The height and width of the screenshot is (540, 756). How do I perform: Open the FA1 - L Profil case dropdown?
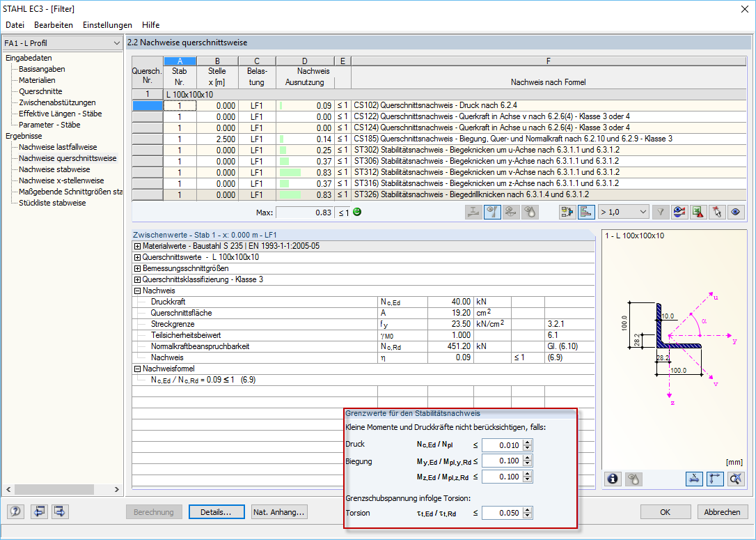click(62, 43)
